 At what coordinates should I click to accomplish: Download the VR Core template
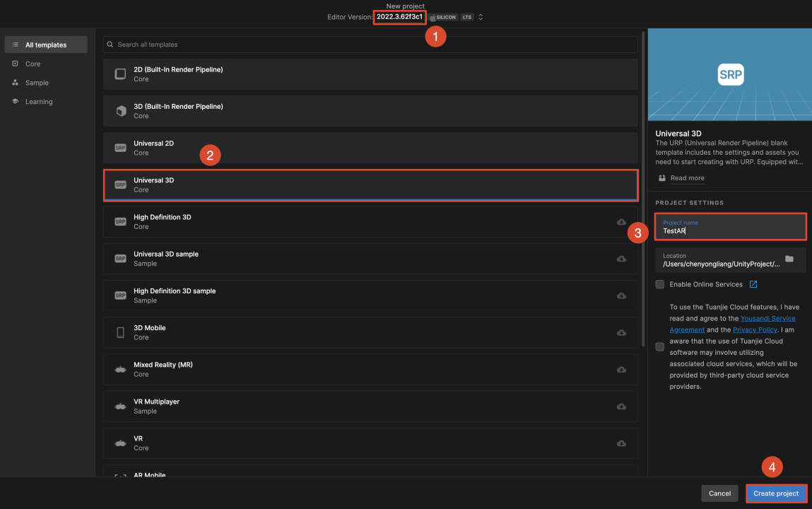pyautogui.click(x=621, y=444)
